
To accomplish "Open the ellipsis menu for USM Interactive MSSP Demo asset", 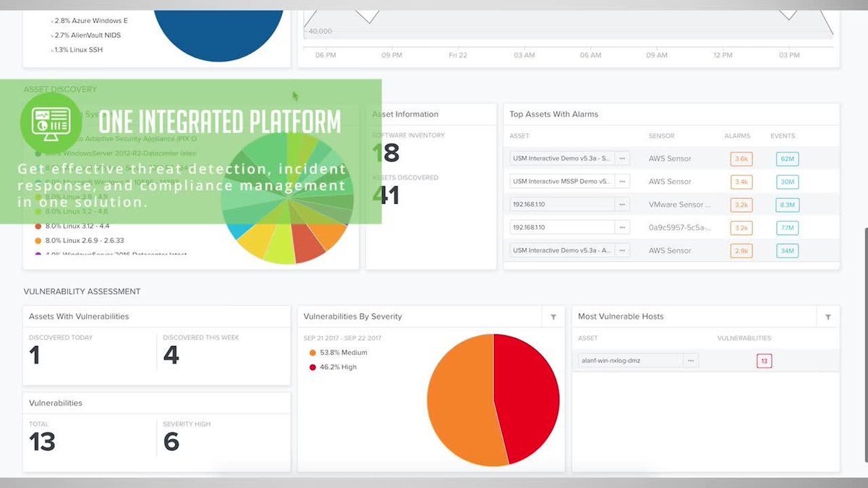I will [622, 181].
